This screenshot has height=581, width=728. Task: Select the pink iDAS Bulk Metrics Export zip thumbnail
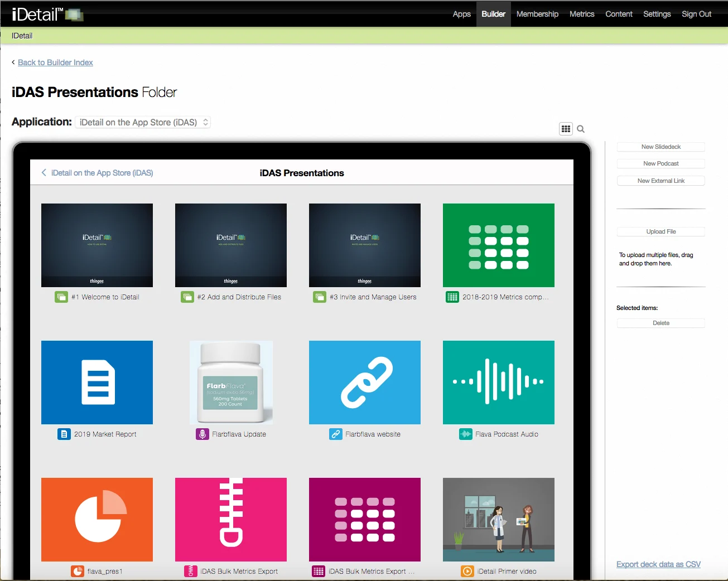[x=231, y=520]
